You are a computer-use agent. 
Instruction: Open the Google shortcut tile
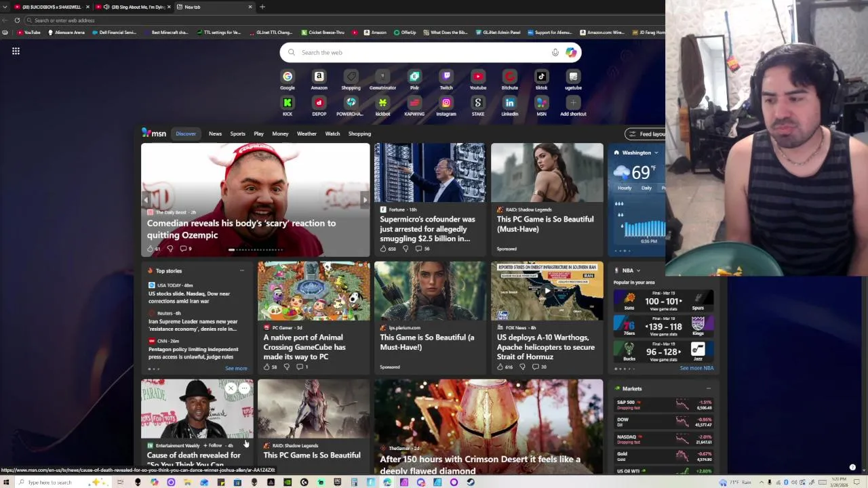point(288,80)
